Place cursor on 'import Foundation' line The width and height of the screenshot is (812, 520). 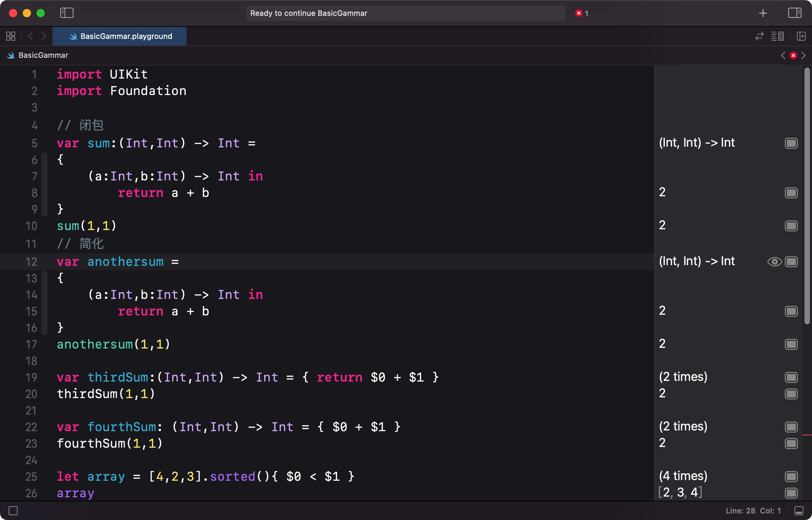tap(122, 91)
